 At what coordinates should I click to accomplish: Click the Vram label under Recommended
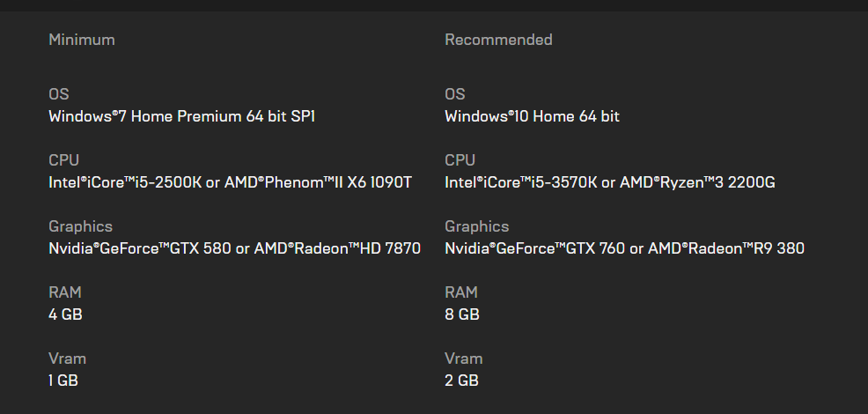pyautogui.click(x=463, y=359)
